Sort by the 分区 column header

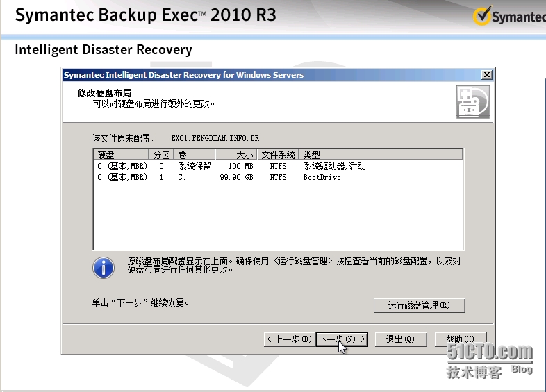(161, 155)
